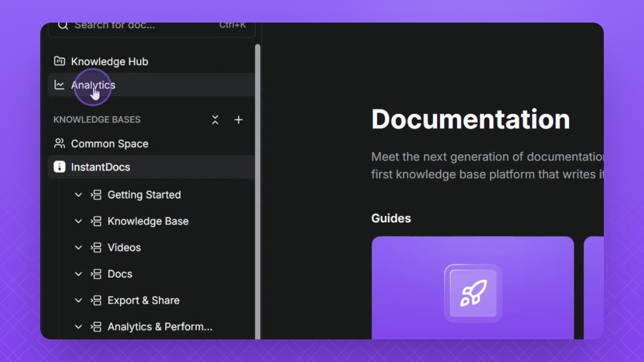The width and height of the screenshot is (644, 362).
Task: Select the InstantDocs knowledge base
Action: point(151,167)
